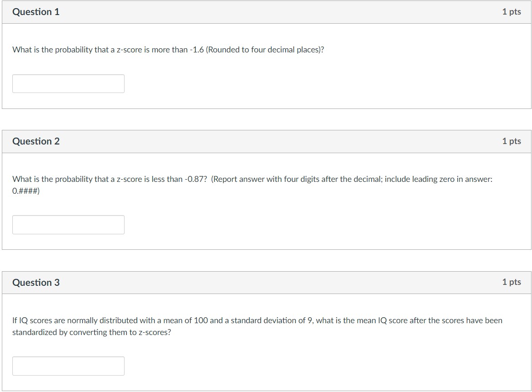
Task: Click the 1 pts label on Question 2
Action: [x=511, y=141]
